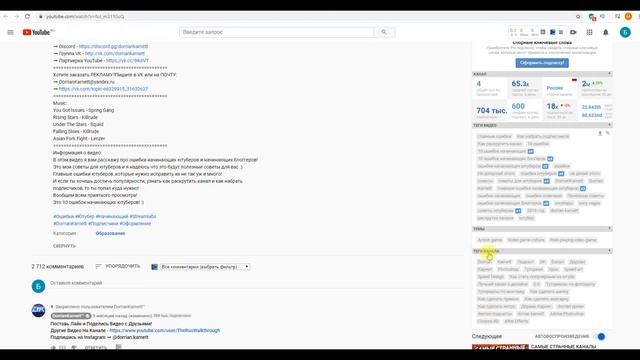Like the pinned comment with thumbs up

click(53, 347)
